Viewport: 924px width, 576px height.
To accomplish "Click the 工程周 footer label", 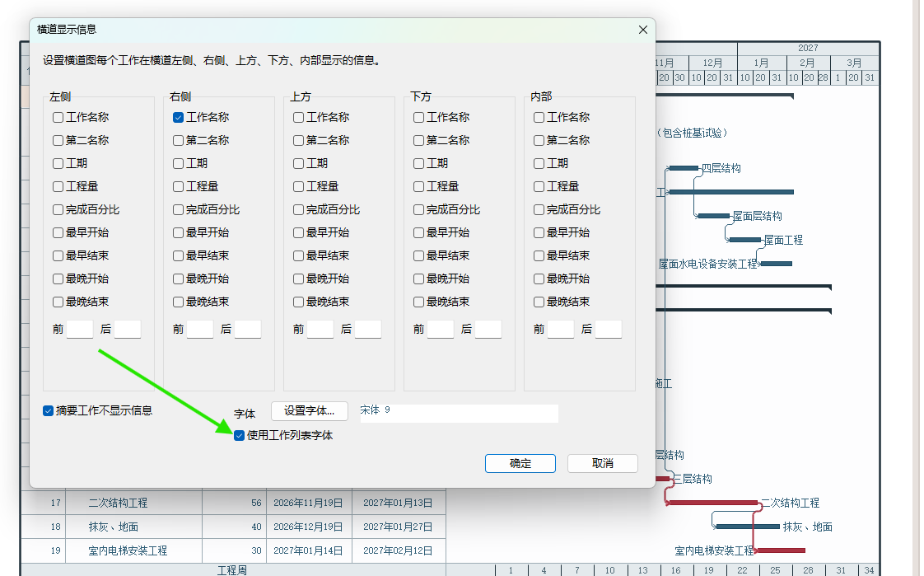I will tap(232, 570).
